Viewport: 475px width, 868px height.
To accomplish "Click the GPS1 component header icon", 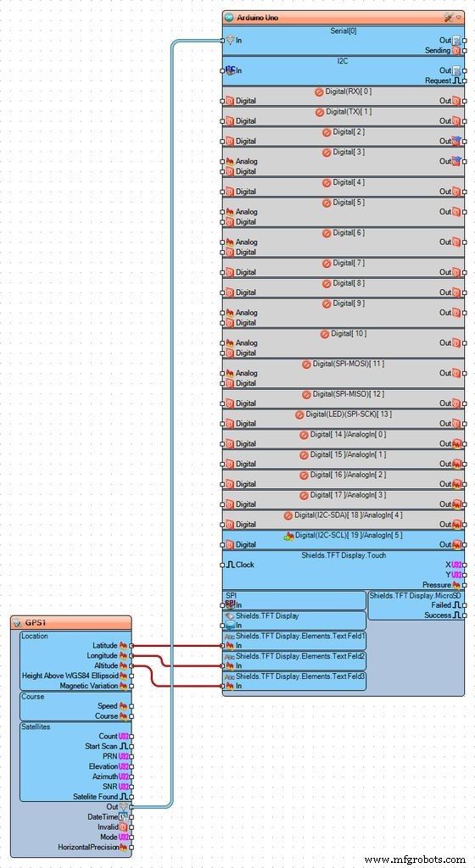I will pyautogui.click(x=17, y=623).
